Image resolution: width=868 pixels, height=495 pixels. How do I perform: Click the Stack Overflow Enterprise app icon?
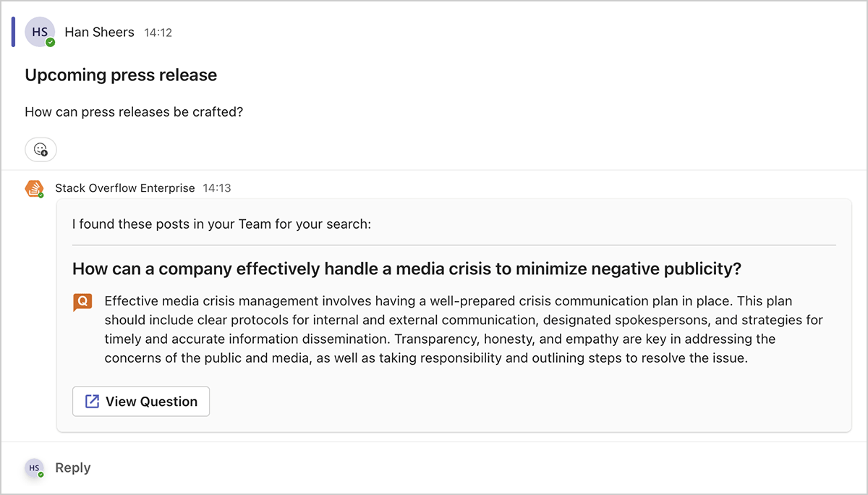(34, 188)
